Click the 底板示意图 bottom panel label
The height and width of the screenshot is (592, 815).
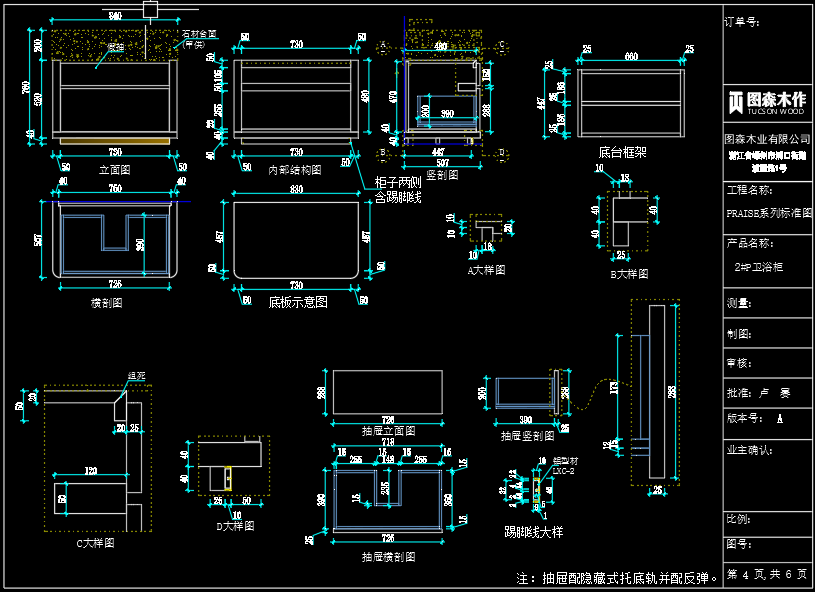click(297, 301)
